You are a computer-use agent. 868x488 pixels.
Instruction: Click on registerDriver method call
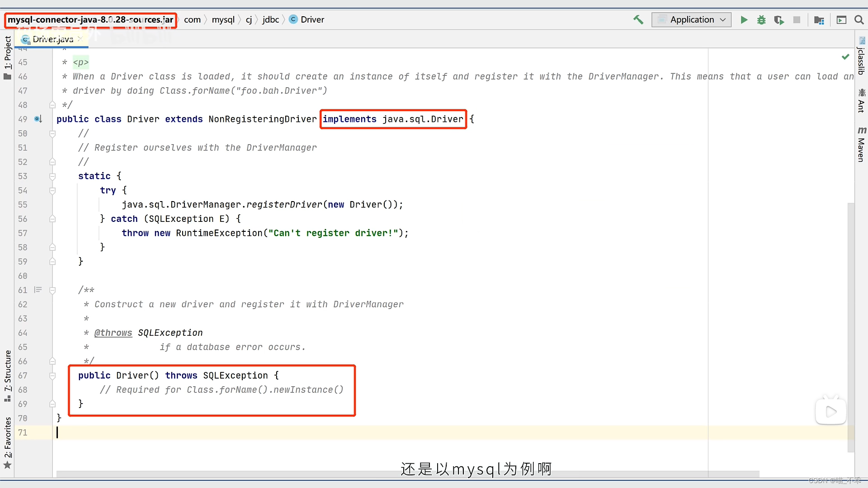284,205
